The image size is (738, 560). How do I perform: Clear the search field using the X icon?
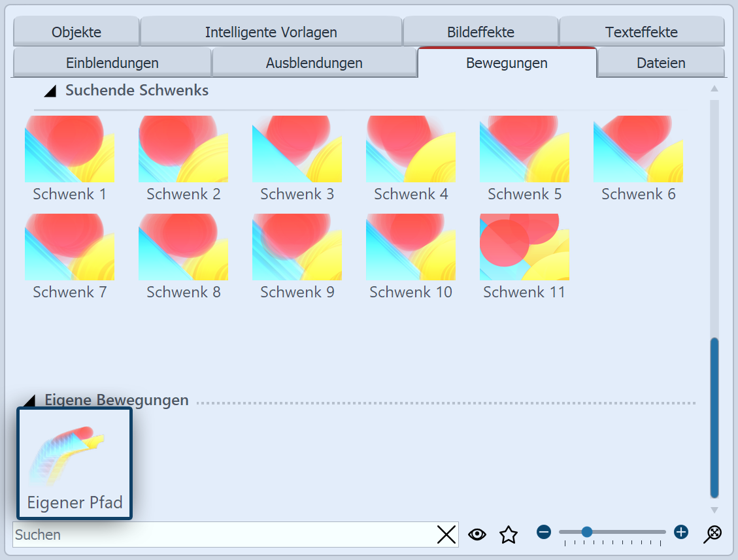(446, 535)
